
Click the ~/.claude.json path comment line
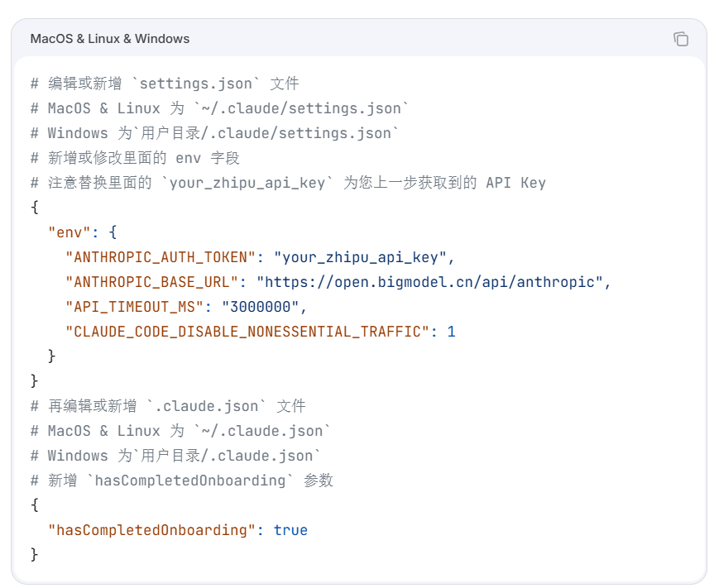[x=180, y=431]
